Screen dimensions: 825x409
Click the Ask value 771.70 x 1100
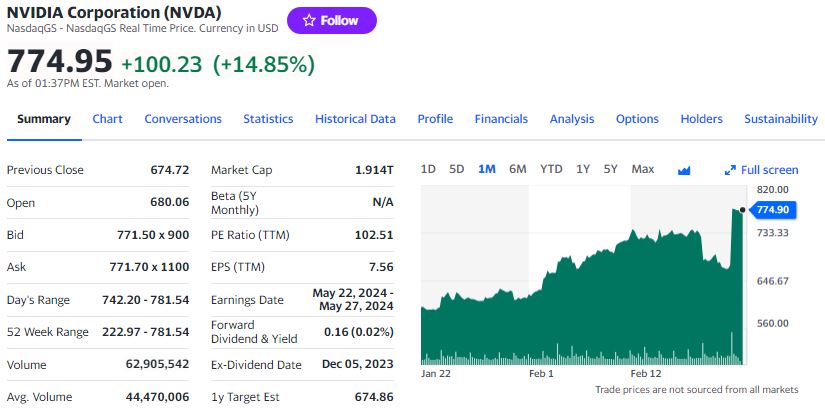tap(149, 267)
